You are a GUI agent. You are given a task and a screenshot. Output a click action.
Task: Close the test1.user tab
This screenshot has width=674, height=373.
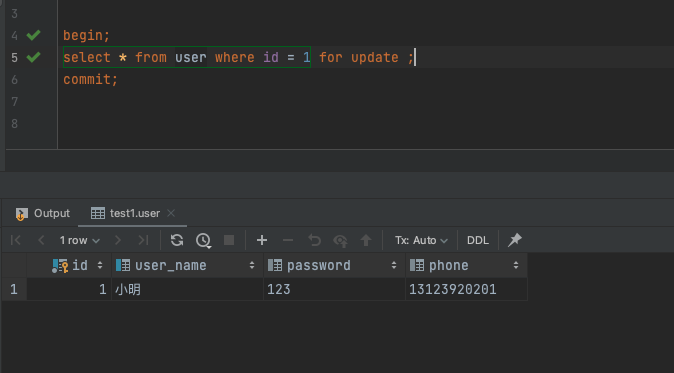click(x=171, y=213)
